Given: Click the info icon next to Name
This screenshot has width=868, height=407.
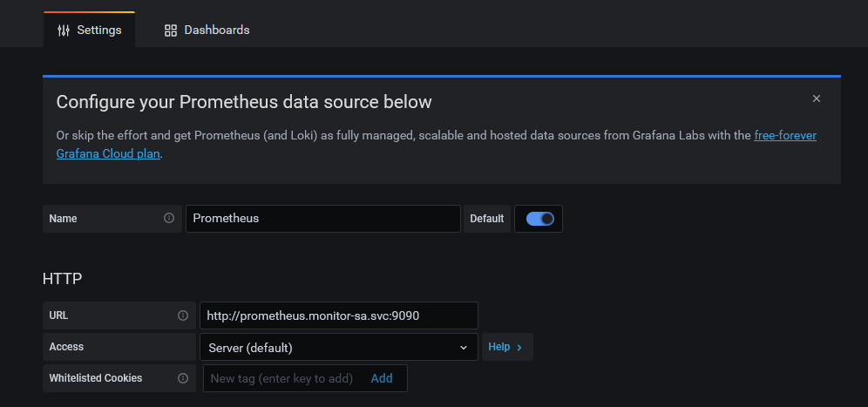Looking at the screenshot, I should [x=169, y=218].
